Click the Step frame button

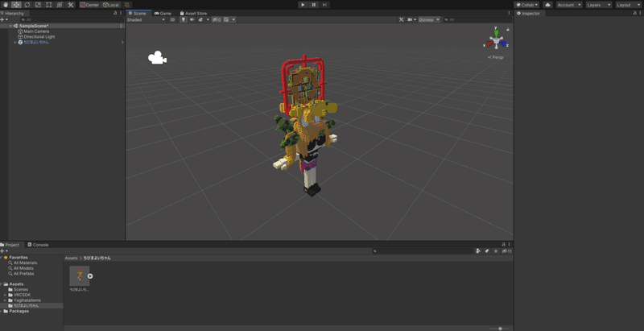click(x=324, y=5)
